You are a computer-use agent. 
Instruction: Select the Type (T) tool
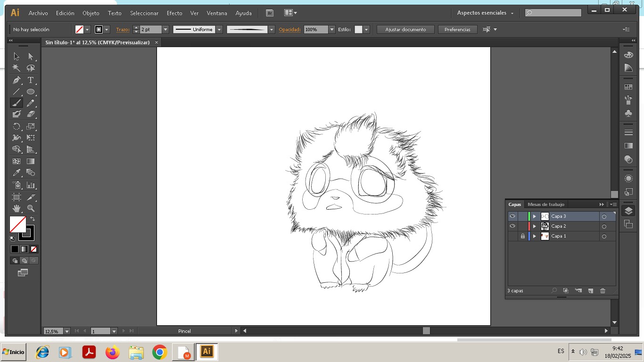coord(31,80)
